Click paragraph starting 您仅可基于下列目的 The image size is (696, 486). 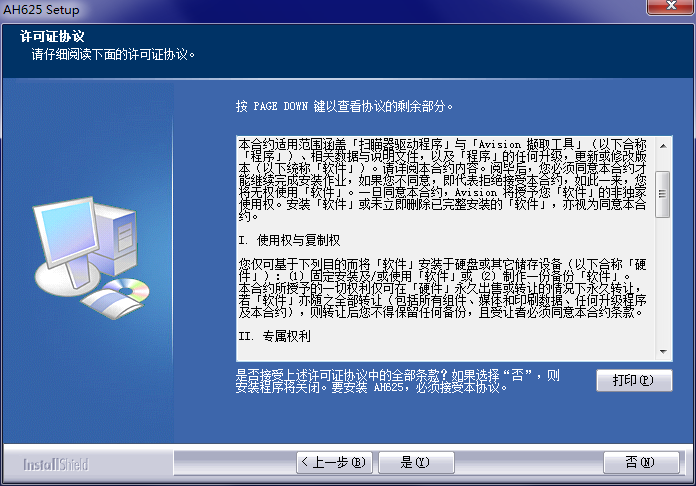tap(442, 288)
